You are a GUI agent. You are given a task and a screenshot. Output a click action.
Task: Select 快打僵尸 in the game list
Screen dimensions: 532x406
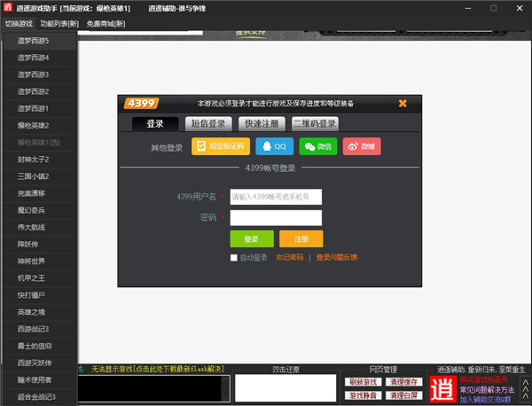[x=40, y=295]
